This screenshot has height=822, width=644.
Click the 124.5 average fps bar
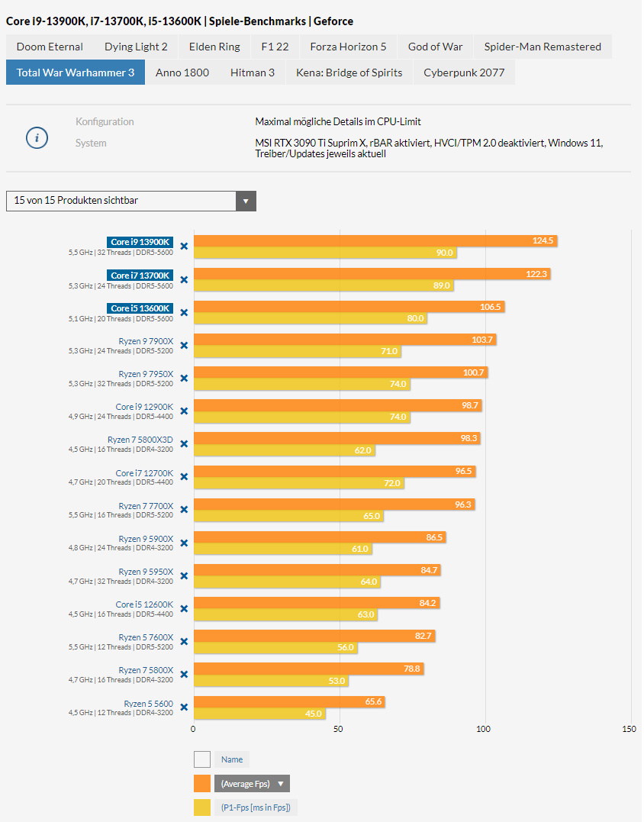click(x=375, y=240)
